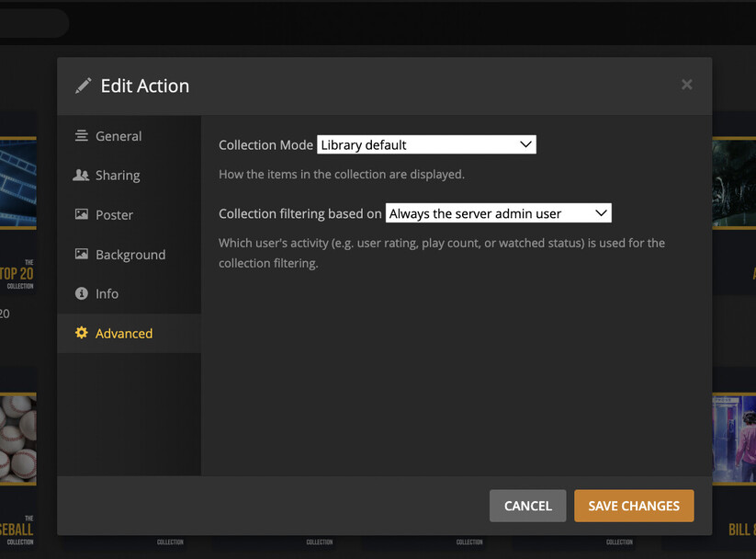Close the Edit Action dialog

coord(686,85)
